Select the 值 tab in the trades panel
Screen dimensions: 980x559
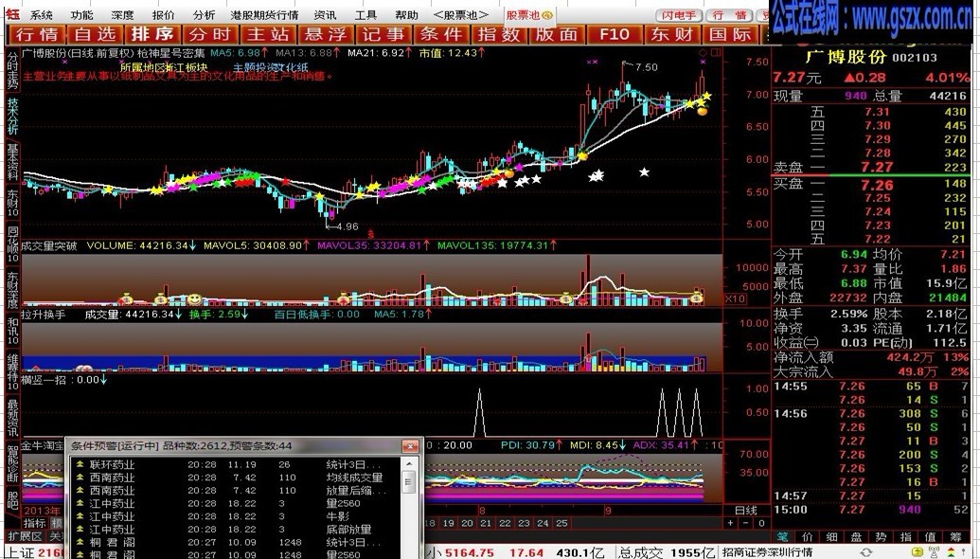(930, 536)
